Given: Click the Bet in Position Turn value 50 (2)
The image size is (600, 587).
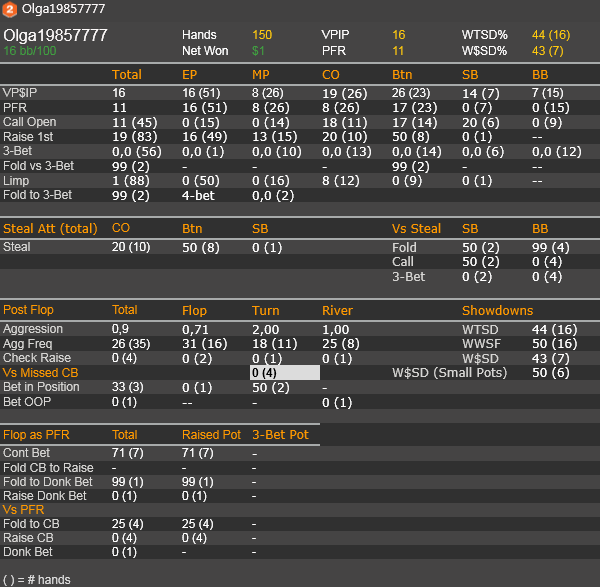Looking at the screenshot, I should pos(271,388).
